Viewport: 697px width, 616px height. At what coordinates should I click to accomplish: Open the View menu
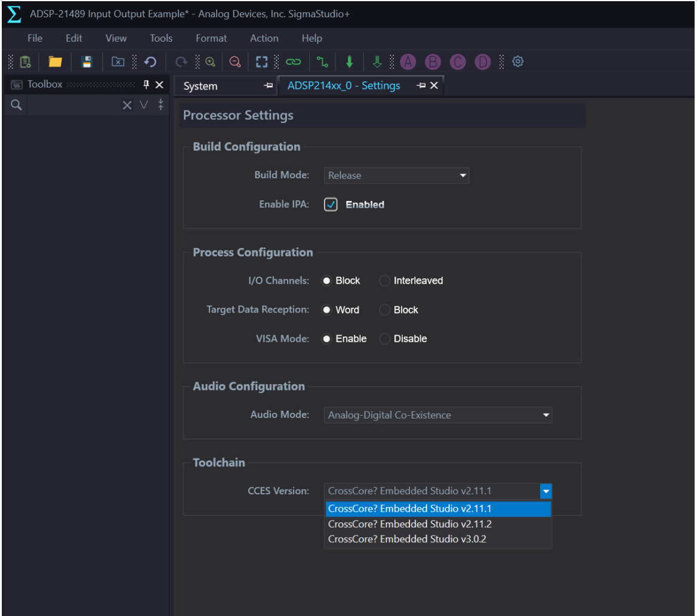pos(116,38)
